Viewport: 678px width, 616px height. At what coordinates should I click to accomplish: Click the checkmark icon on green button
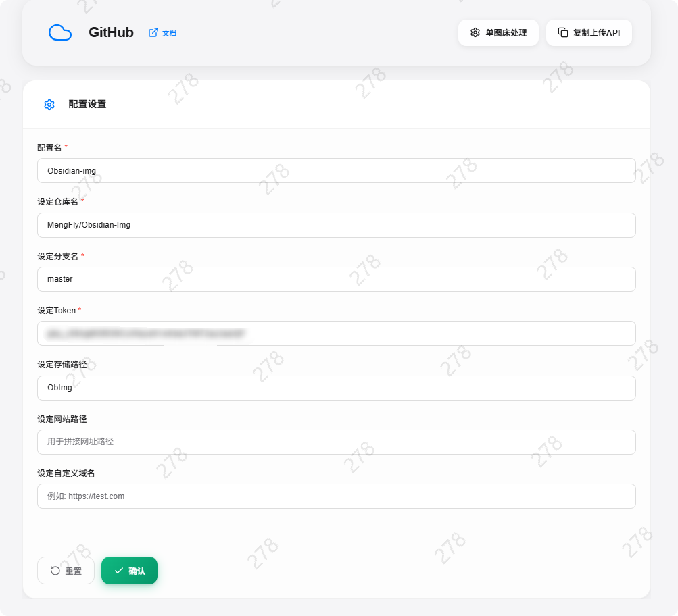coord(119,571)
